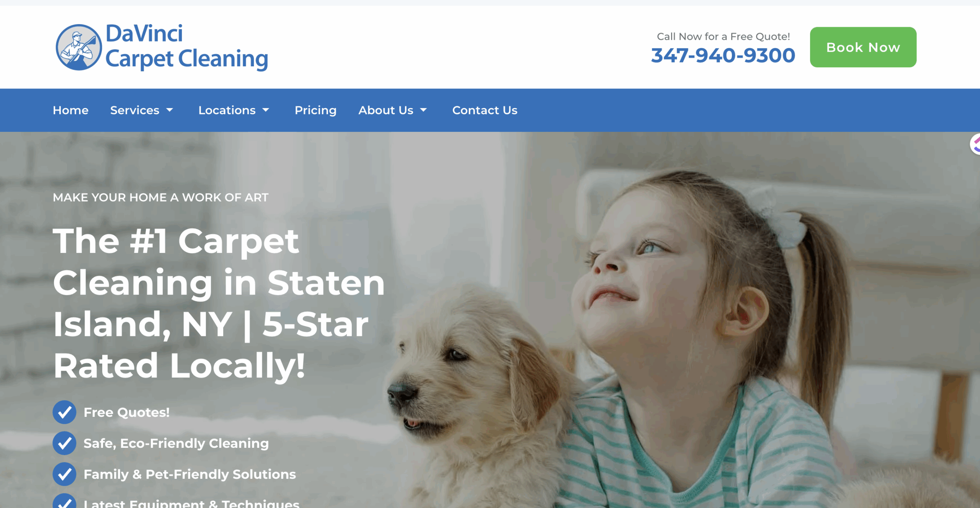
Task: Click the DaVinci Carpet Cleaning logo text
Action: 186,47
